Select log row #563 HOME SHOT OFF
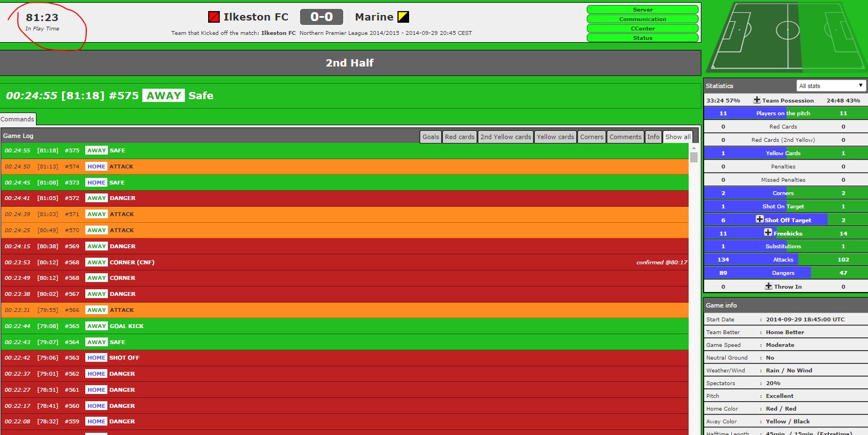Screen dimensions: 868x435 (344, 357)
